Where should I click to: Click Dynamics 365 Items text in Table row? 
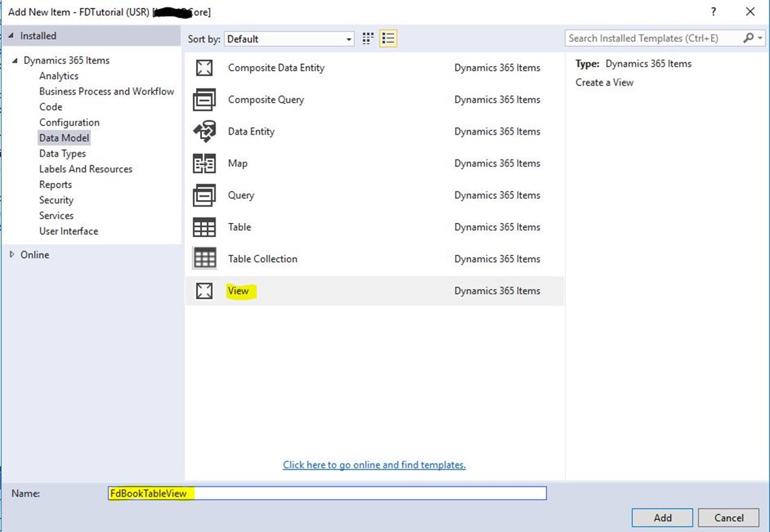click(x=497, y=227)
